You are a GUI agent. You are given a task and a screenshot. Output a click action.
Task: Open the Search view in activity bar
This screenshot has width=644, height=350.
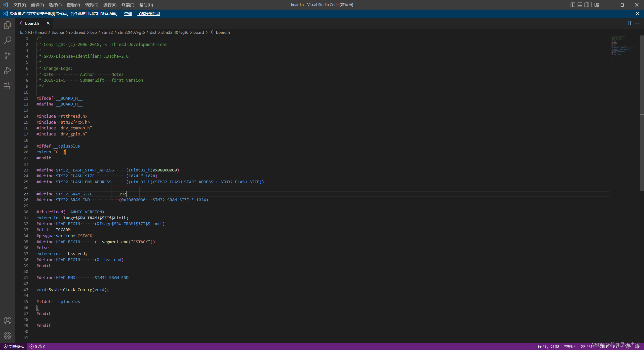coord(8,40)
